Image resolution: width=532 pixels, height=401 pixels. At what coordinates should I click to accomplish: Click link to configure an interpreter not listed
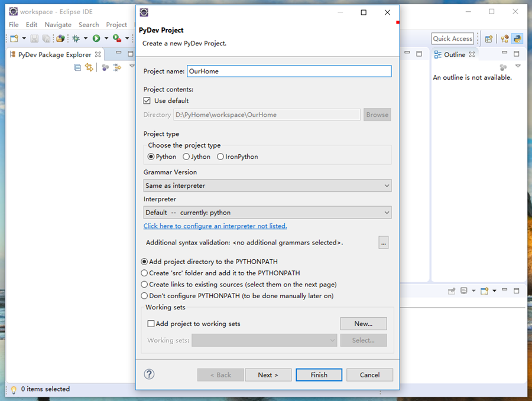[x=215, y=226]
